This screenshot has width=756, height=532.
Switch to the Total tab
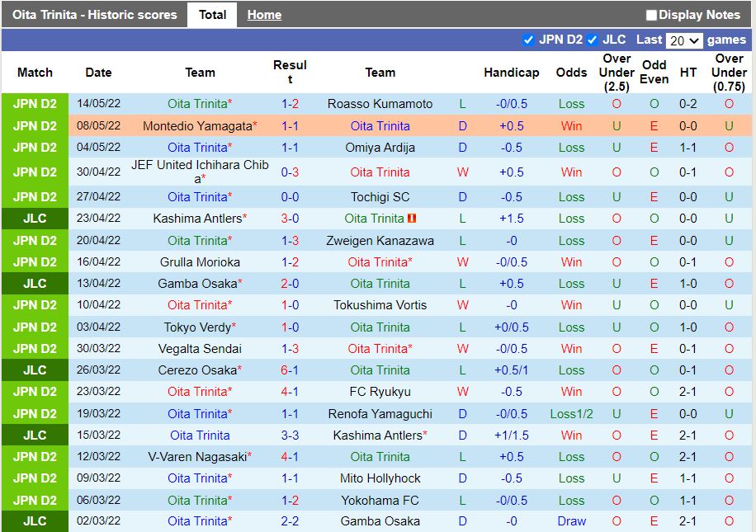point(212,15)
